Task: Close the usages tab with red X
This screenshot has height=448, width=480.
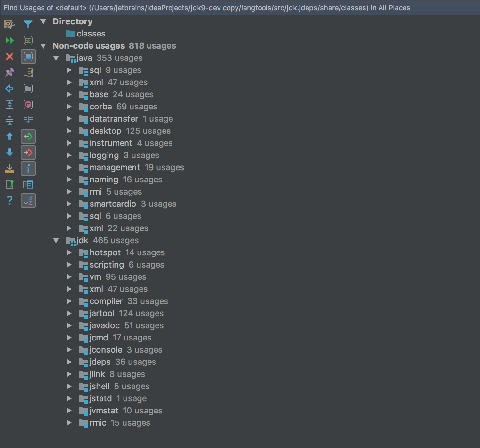Action: 10,57
